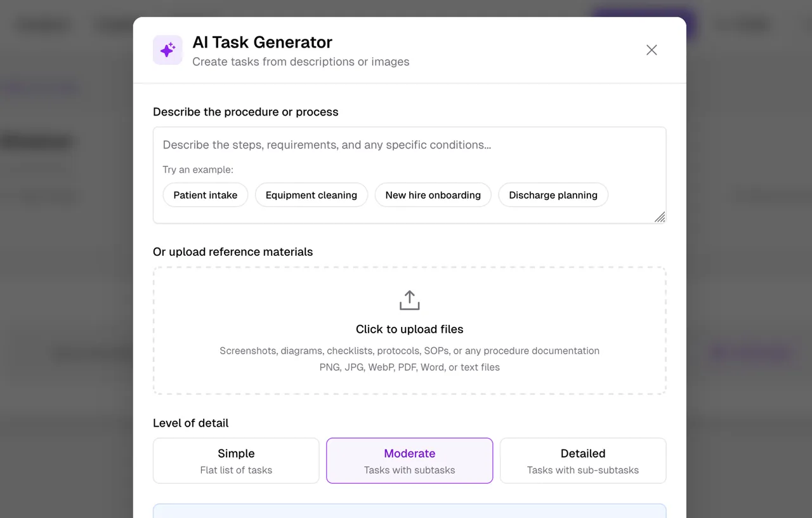Select the Simple flat list of tasks option
The image size is (812, 518).
pos(235,460)
